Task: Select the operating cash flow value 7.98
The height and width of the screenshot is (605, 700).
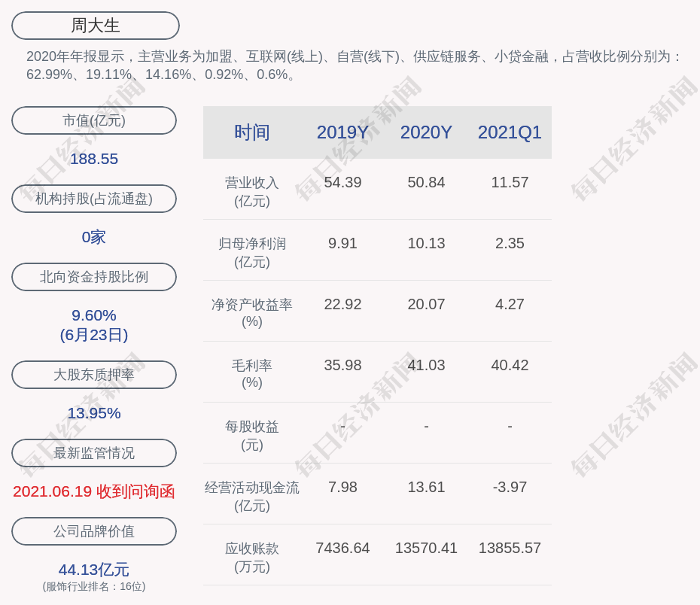Action: click(x=343, y=487)
